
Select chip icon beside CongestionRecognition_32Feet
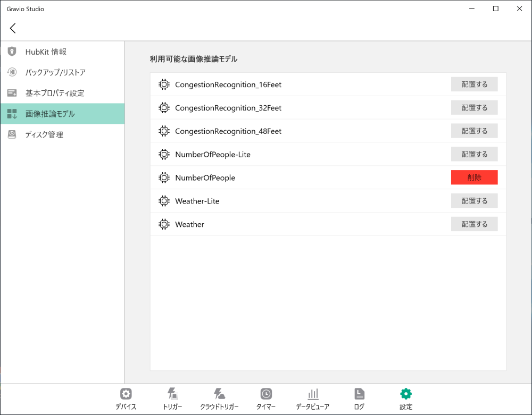(164, 108)
